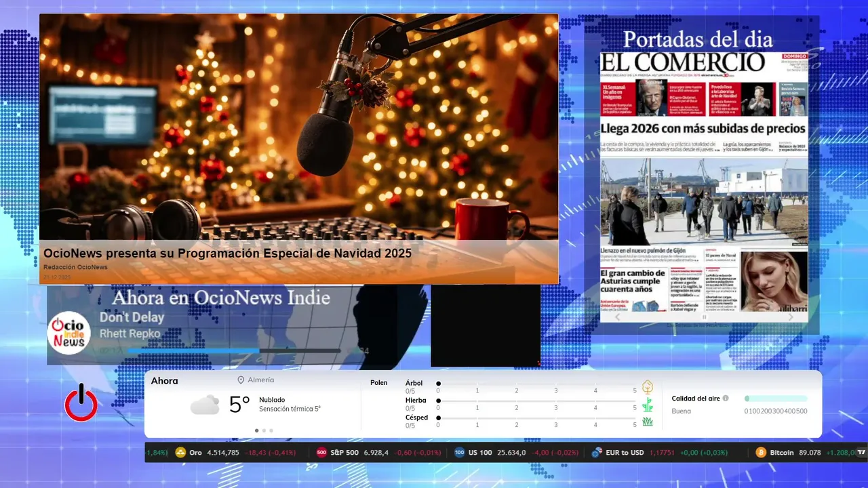This screenshot has width=868, height=488.
Task: Click the Almería location text
Action: point(261,380)
